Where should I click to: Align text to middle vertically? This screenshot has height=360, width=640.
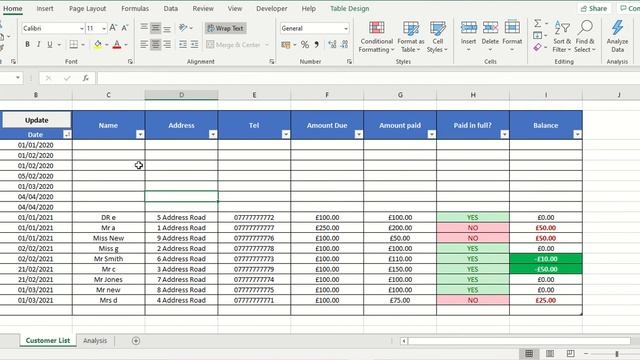coord(156,28)
